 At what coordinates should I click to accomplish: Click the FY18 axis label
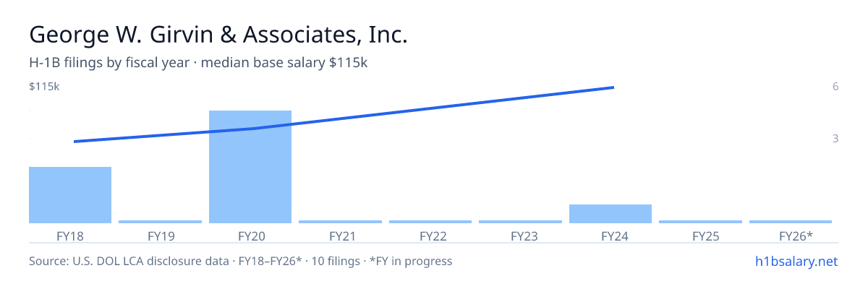[x=70, y=236]
